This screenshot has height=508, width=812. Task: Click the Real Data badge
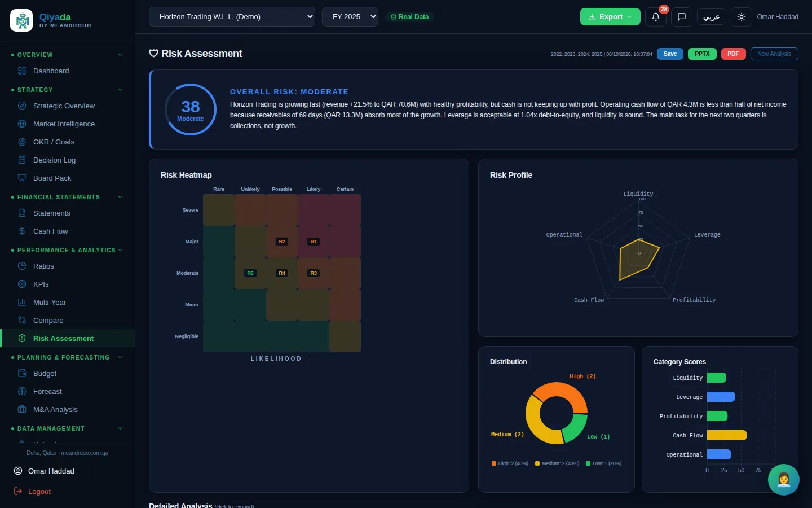(410, 17)
